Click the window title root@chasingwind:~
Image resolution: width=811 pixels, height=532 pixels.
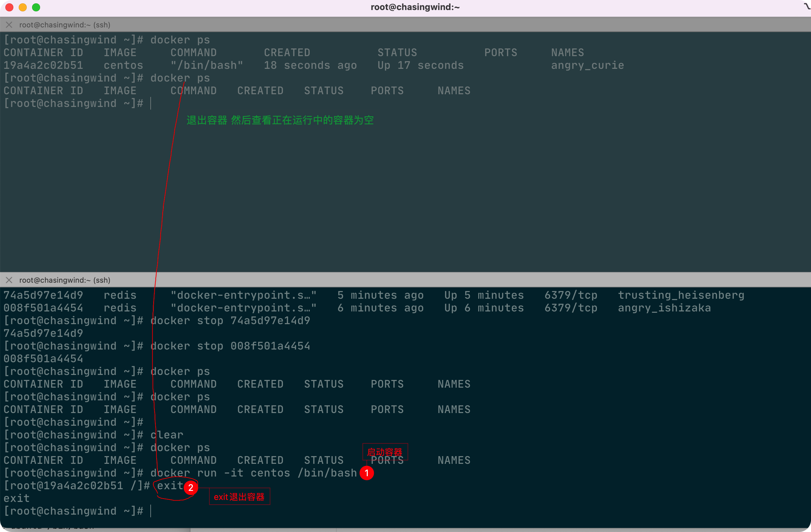click(x=415, y=7)
